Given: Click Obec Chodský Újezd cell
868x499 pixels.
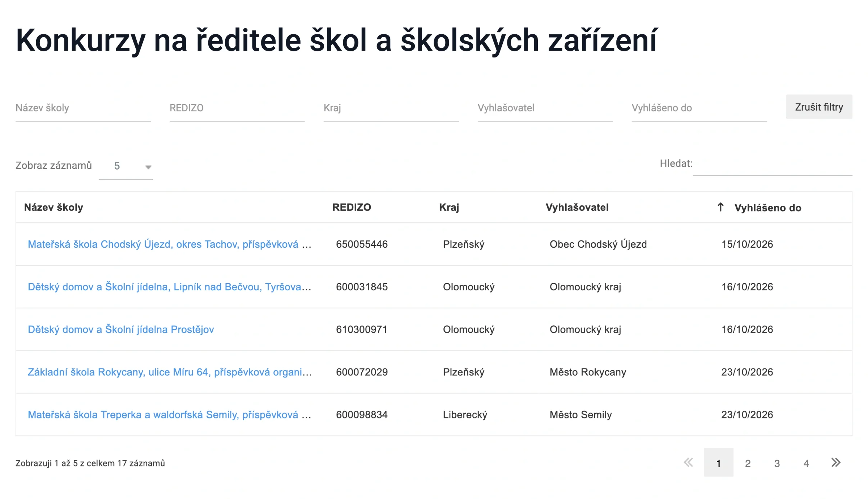Looking at the screenshot, I should tap(598, 244).
